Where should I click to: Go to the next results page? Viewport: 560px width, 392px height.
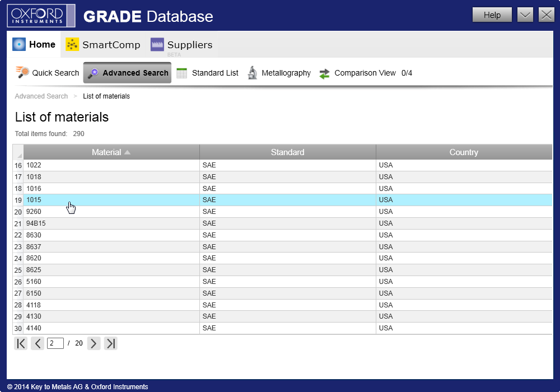[x=94, y=343]
